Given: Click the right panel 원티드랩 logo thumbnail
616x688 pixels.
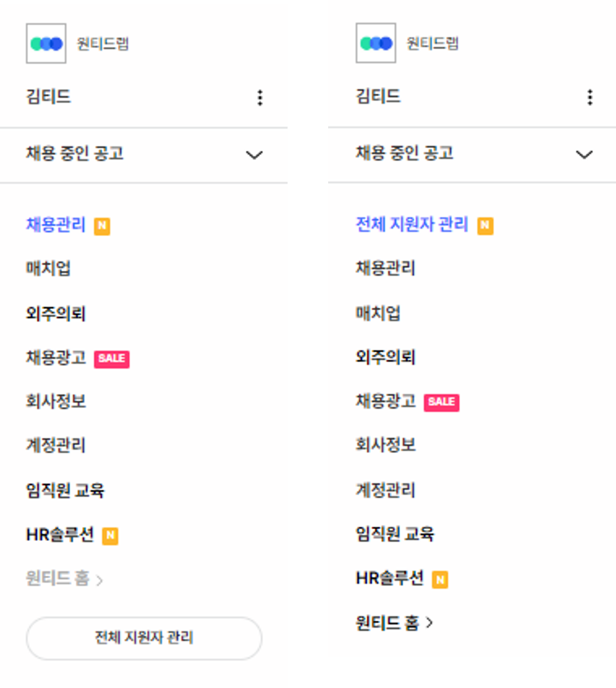Looking at the screenshot, I should (376, 43).
